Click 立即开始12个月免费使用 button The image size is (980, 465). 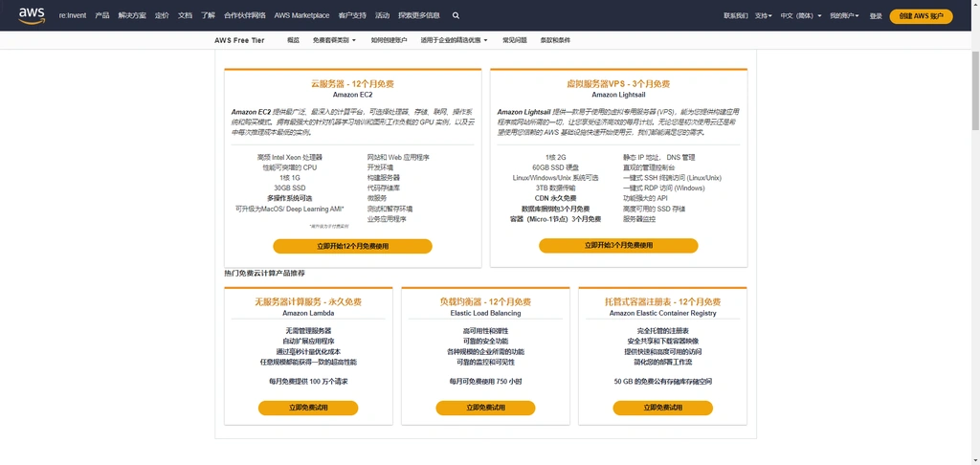click(x=352, y=246)
